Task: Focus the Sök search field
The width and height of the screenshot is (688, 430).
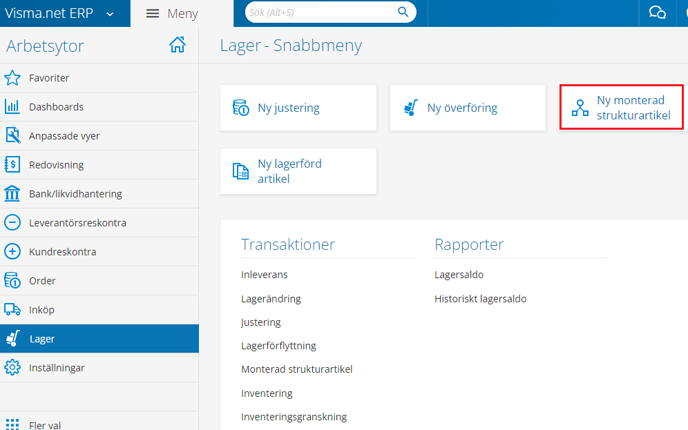Action: [322, 12]
